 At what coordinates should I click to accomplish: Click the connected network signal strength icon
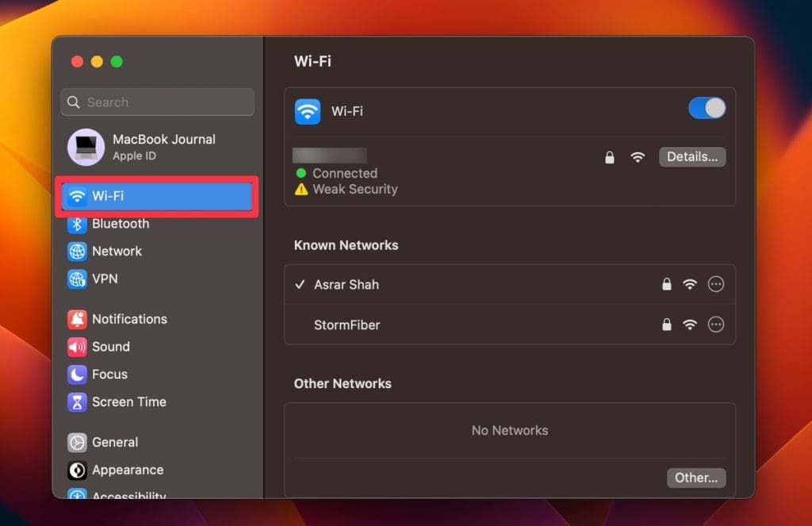638,157
